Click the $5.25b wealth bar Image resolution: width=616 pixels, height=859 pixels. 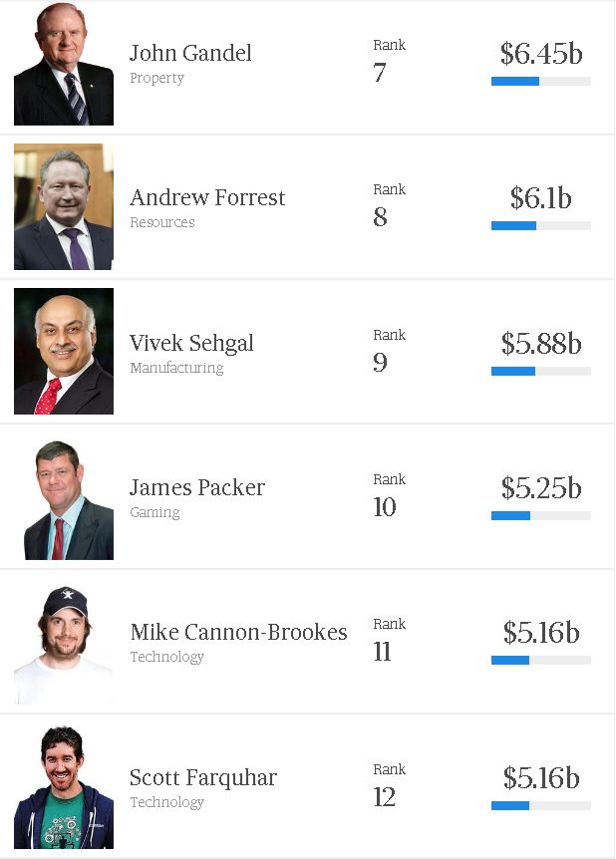point(541,515)
